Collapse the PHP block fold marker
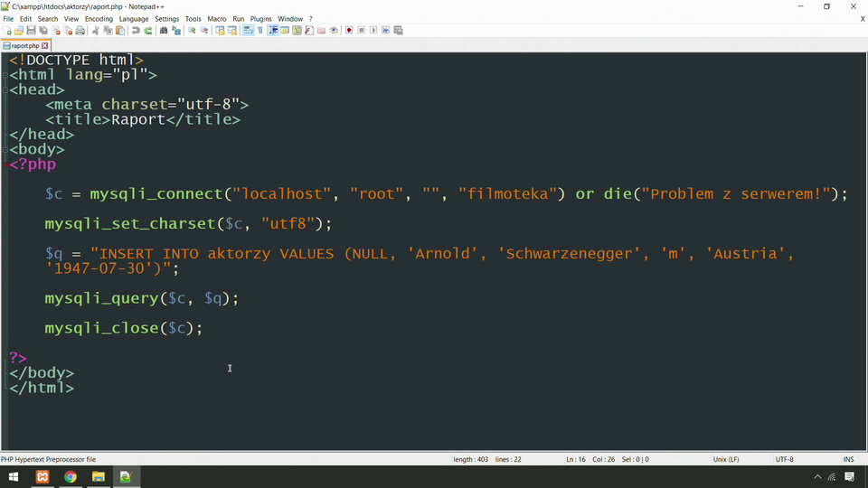Viewport: 868px width, 488px height. (5, 164)
